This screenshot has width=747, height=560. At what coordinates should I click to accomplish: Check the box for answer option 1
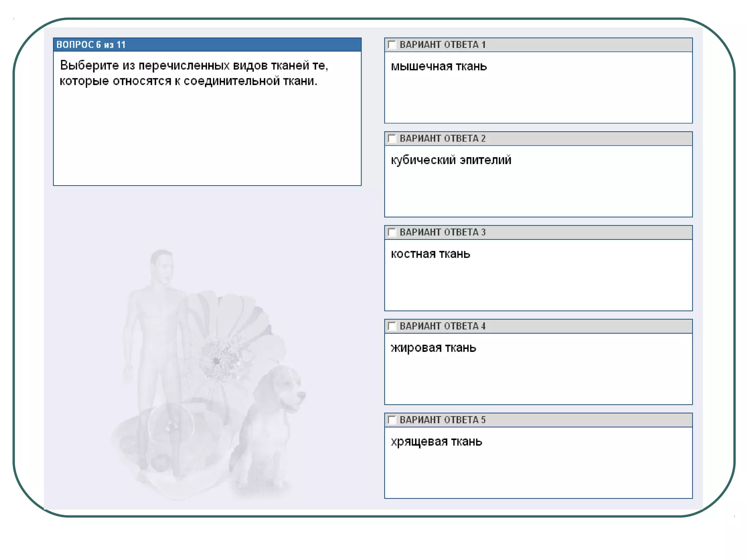point(392,45)
